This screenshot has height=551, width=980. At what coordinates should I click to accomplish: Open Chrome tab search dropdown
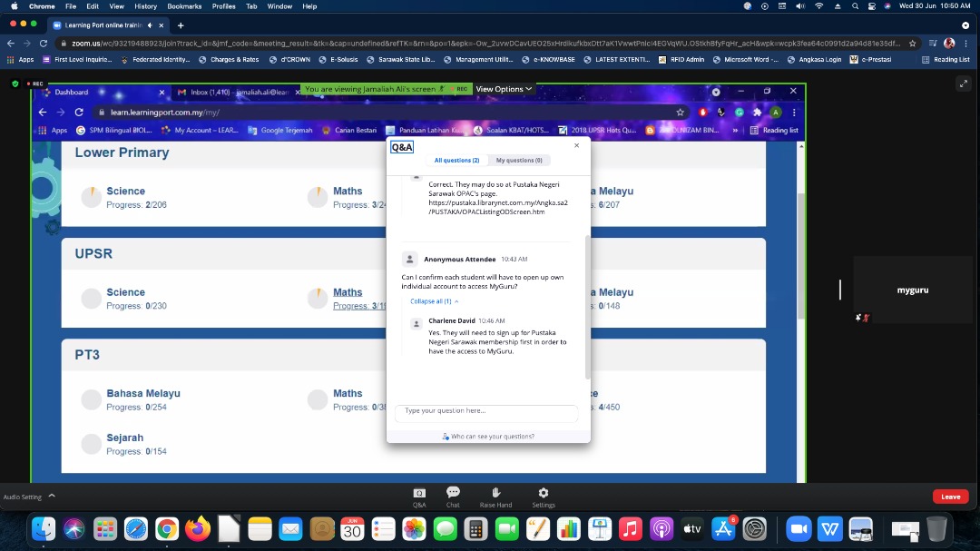[965, 25]
